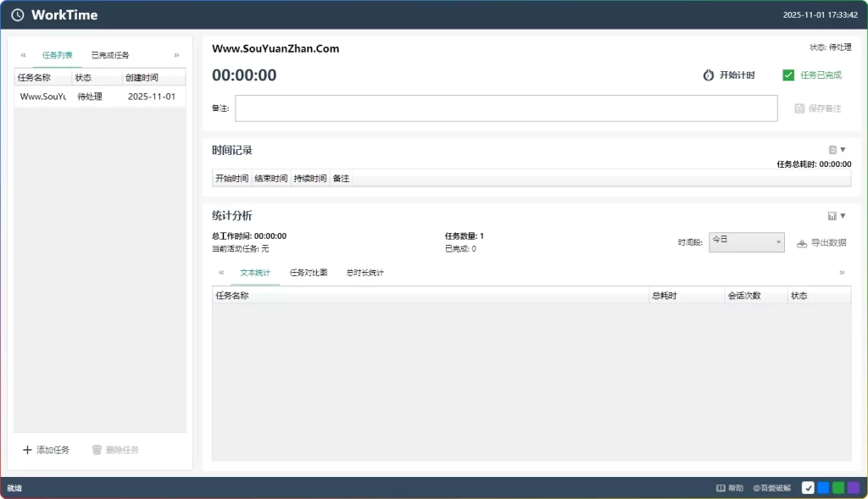Expand the 统计分析 panel dropdown arrow
Image resolution: width=868 pixels, height=499 pixels.
(x=843, y=215)
